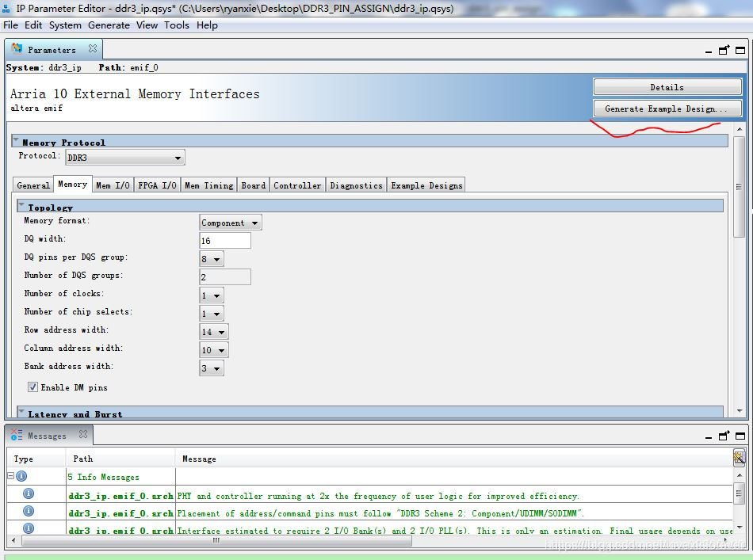The image size is (753, 560).
Task: Click the Parameters panel vertical scrollbar thumb
Action: pos(739,187)
